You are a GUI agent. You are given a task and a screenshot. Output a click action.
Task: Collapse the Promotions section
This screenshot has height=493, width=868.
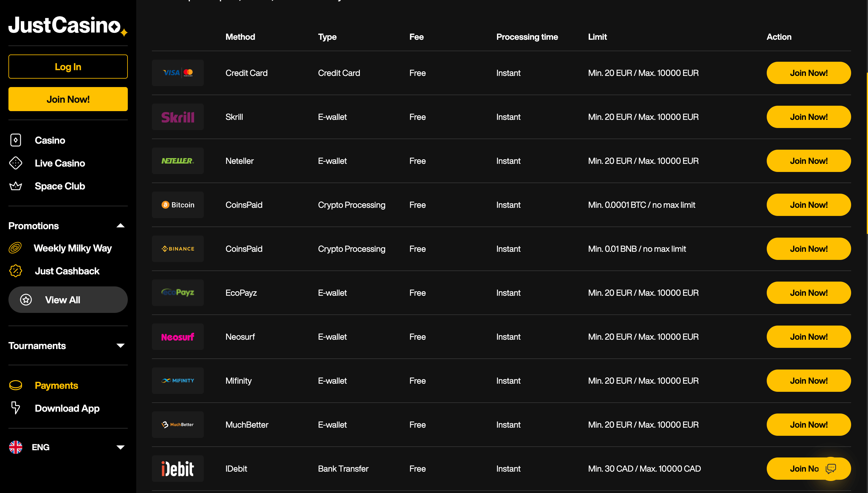click(120, 226)
